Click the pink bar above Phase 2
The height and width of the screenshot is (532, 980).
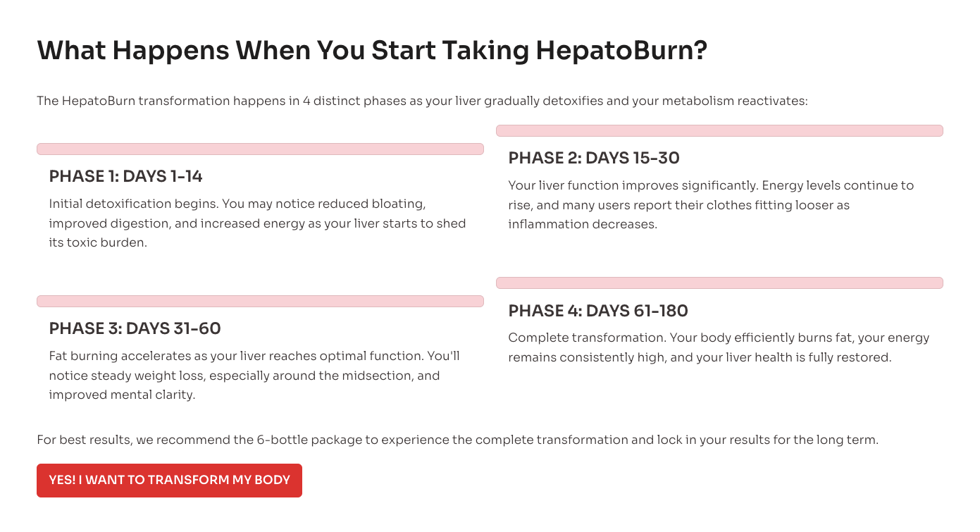pos(719,131)
